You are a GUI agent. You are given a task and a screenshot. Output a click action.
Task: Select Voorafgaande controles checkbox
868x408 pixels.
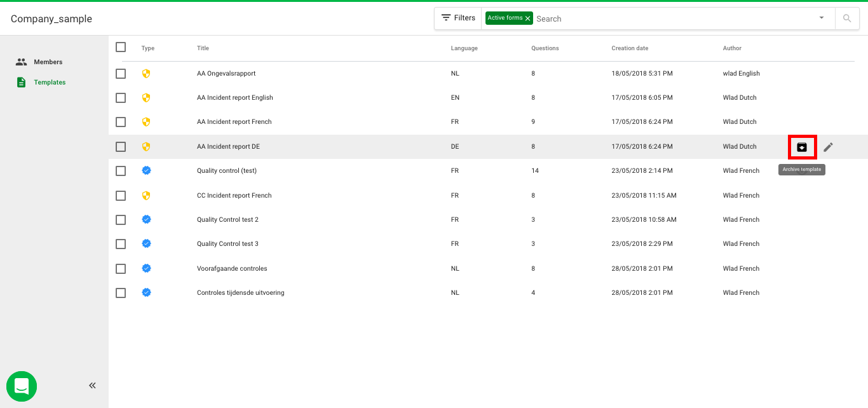[x=121, y=269]
